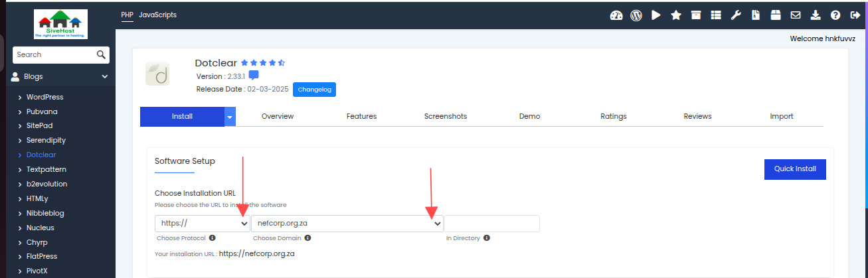Collapse the Blogs category chevron
Image resolution: width=868 pixels, height=278 pixels.
104,76
